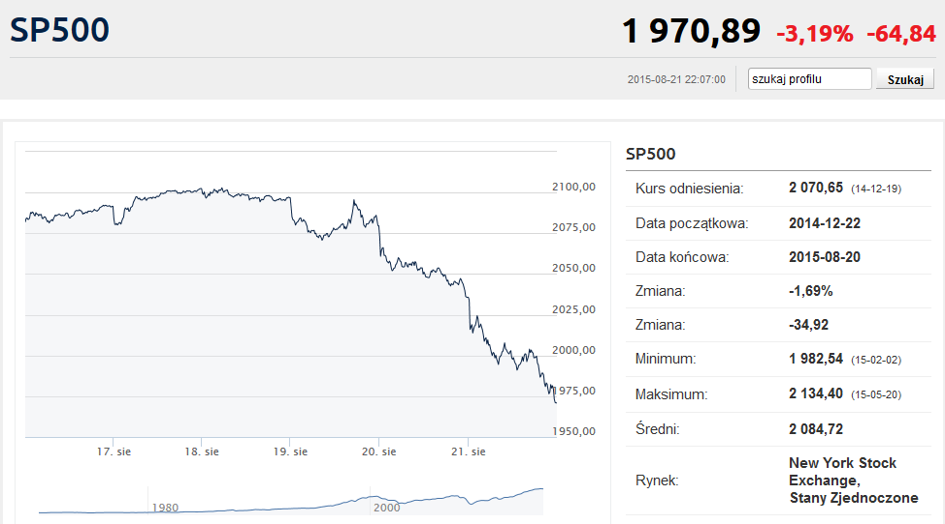Click the 2100,00 price axis label
The height and width of the screenshot is (524, 945).
coord(574,186)
